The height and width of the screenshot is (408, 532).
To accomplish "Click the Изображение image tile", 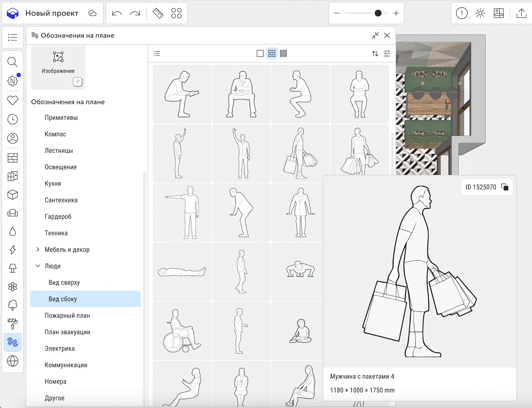I will tap(58, 67).
